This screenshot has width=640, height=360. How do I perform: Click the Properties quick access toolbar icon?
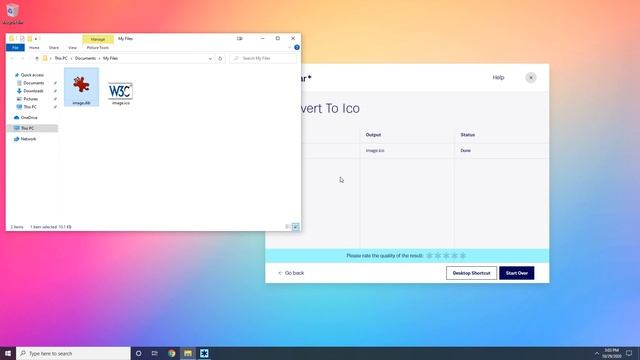pyautogui.click(x=22, y=38)
